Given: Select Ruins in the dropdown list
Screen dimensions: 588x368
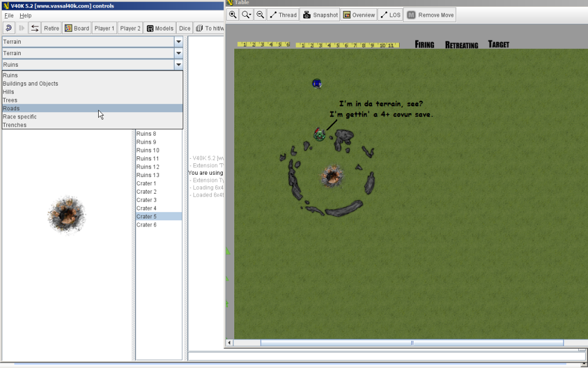Looking at the screenshot, I should (92, 75).
